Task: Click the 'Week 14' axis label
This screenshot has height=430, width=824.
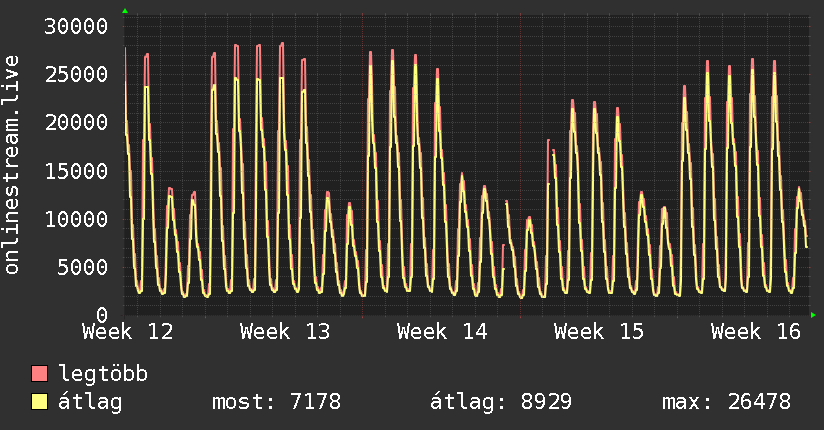Action: click(x=442, y=332)
